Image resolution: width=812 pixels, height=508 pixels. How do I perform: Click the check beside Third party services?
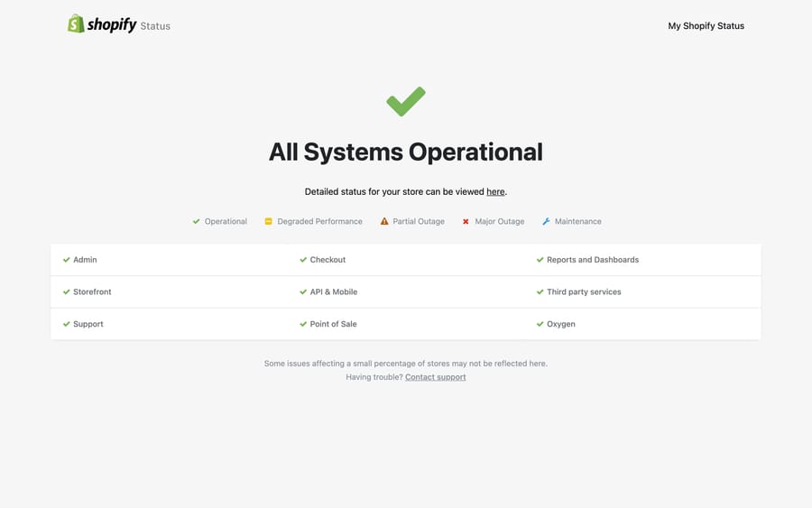tap(540, 292)
